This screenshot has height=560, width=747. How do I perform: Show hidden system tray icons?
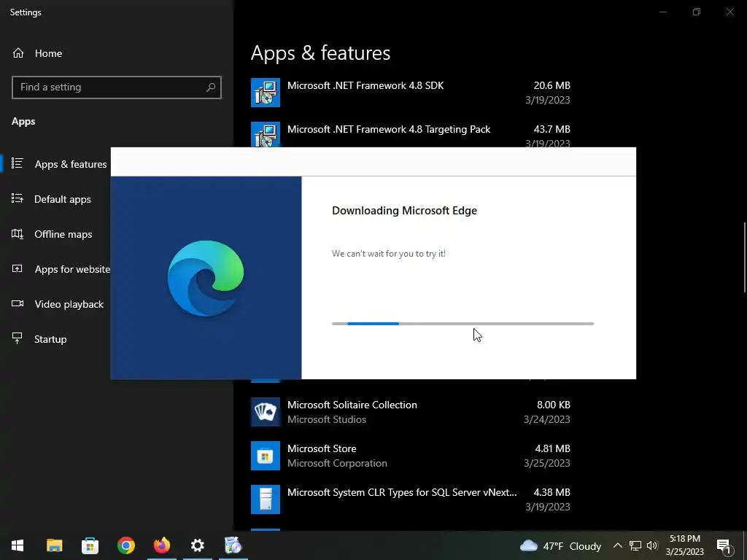pos(617,545)
